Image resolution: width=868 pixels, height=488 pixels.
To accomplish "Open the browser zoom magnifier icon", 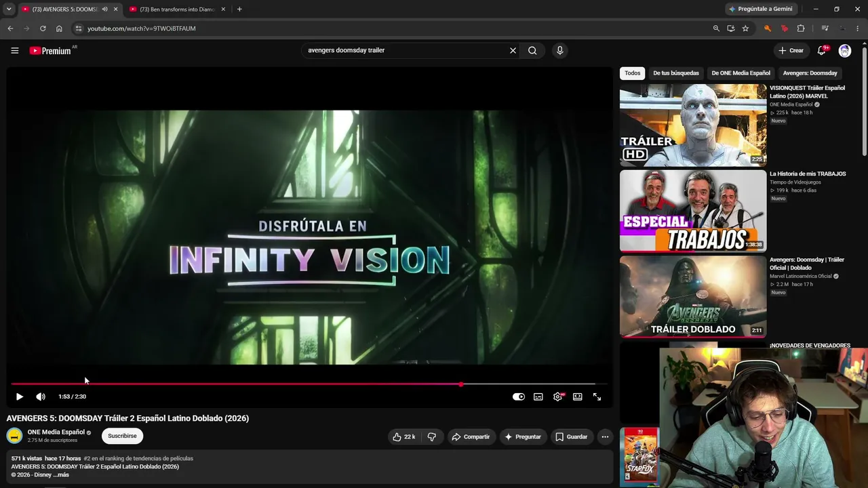I will pyautogui.click(x=716, y=28).
